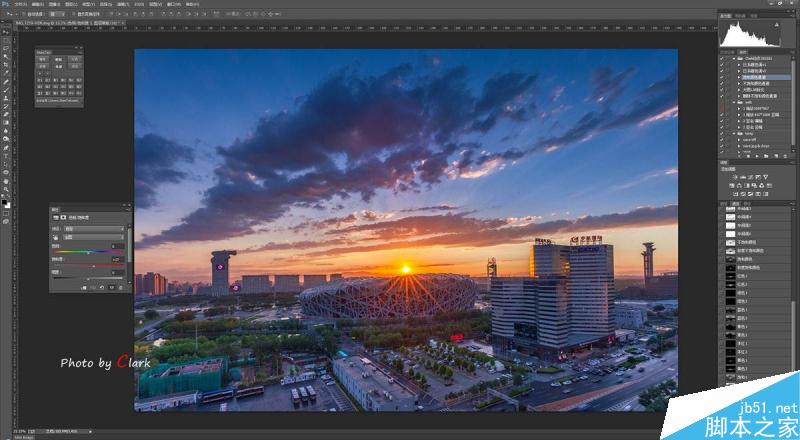Open the preset dropdown in Properties panel
Image resolution: width=800 pixels, height=440 pixels.
click(x=93, y=229)
